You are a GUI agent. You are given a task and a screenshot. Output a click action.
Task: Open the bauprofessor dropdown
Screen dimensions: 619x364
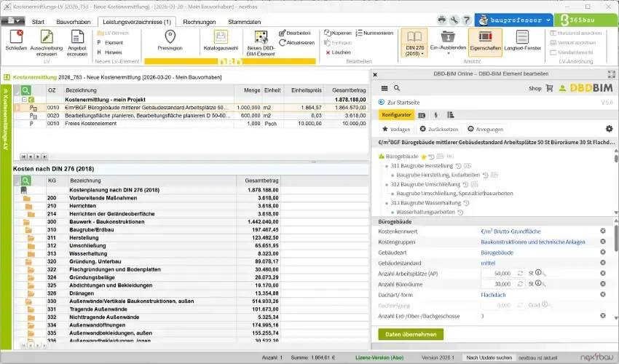tap(513, 20)
